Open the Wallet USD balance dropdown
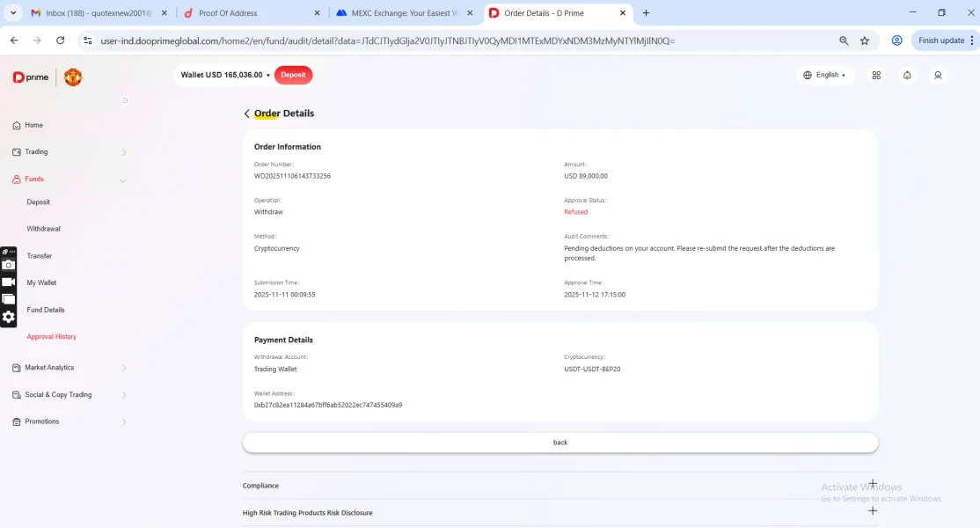The image size is (980, 528). (x=225, y=76)
